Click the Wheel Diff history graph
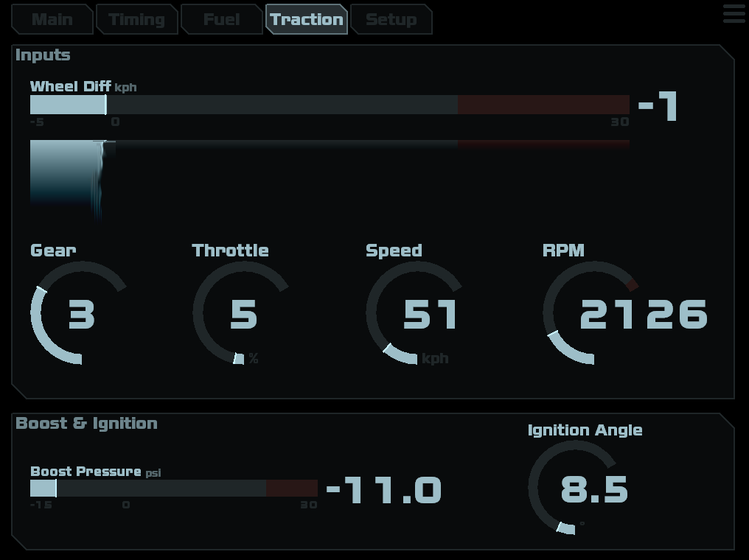The height and width of the screenshot is (560, 749). 330,177
